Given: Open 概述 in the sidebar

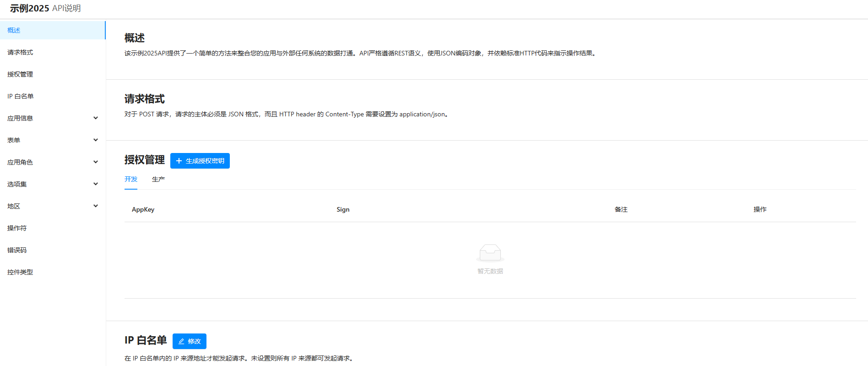Looking at the screenshot, I should tap(14, 30).
